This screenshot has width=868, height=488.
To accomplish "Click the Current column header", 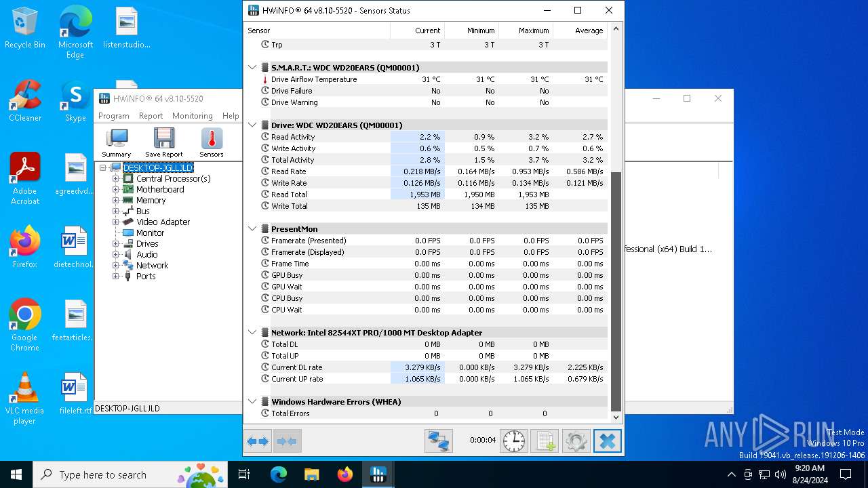I will pos(417,30).
